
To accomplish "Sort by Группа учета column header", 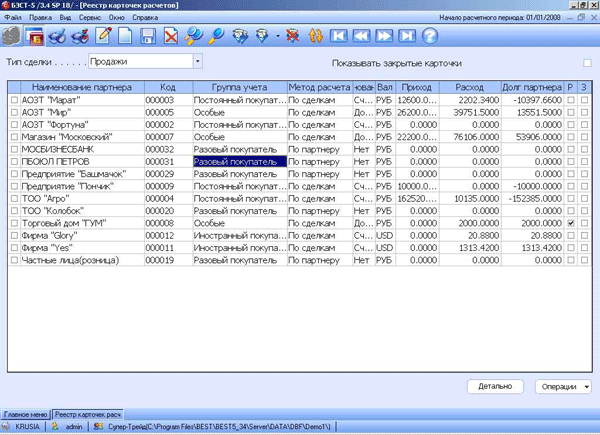I will click(x=240, y=87).
